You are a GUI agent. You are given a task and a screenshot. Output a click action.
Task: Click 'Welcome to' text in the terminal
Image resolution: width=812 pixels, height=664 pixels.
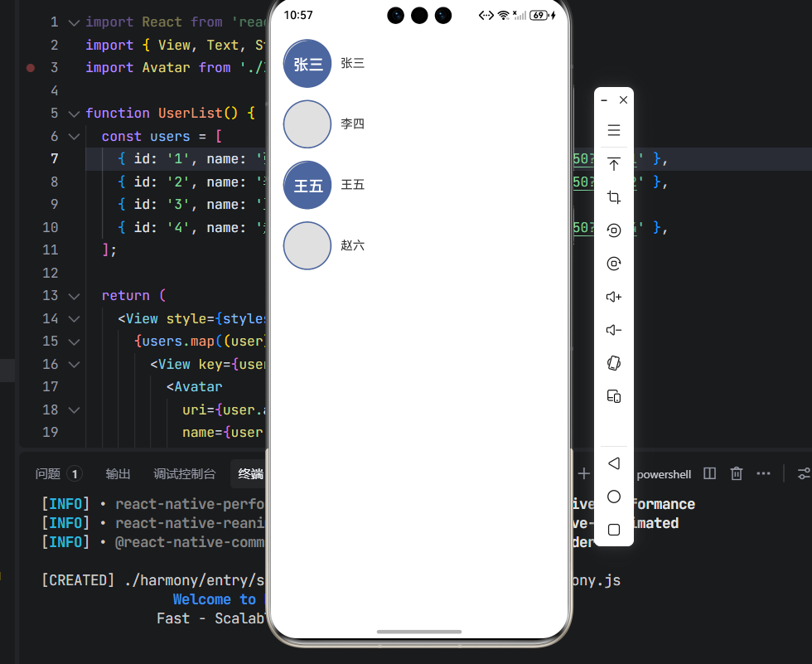[215, 599]
